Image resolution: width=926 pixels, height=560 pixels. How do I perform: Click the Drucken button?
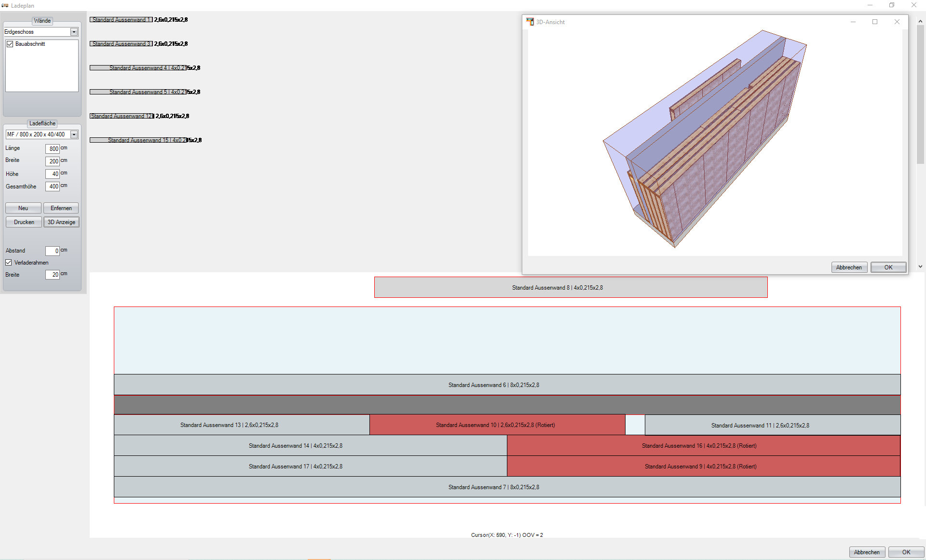(x=24, y=222)
